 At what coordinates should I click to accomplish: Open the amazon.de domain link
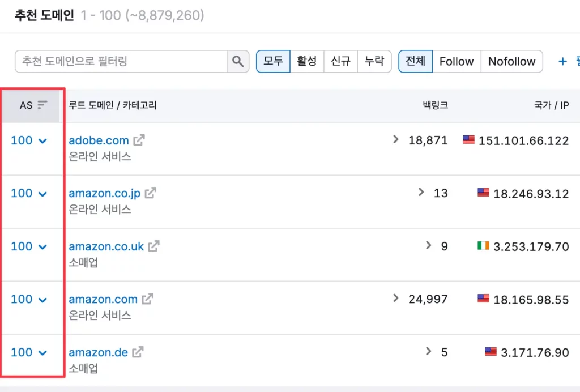click(x=99, y=352)
